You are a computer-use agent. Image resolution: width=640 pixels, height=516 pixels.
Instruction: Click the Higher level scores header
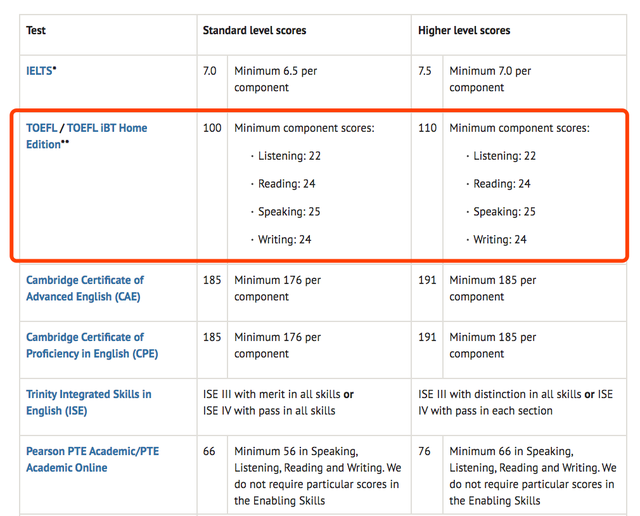tap(464, 31)
